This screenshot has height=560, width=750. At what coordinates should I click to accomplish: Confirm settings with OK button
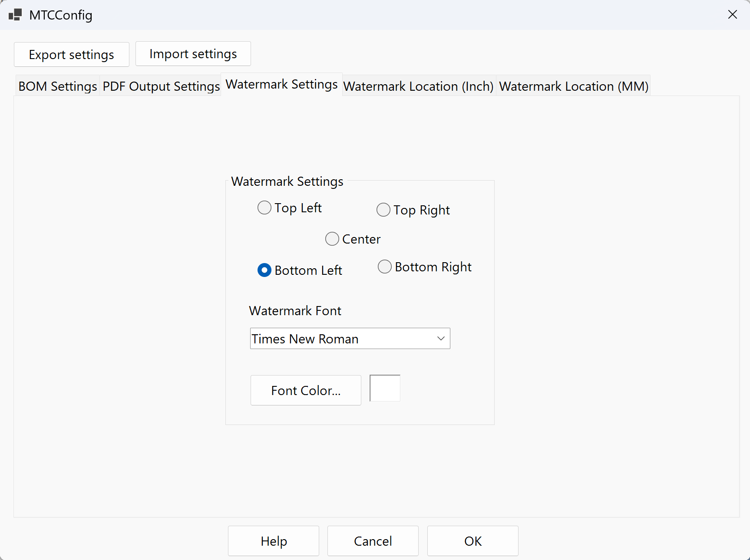point(473,541)
